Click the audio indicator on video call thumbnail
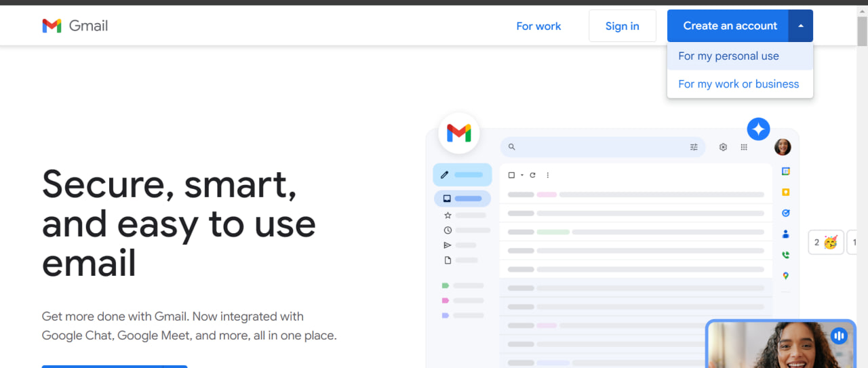 tap(839, 335)
